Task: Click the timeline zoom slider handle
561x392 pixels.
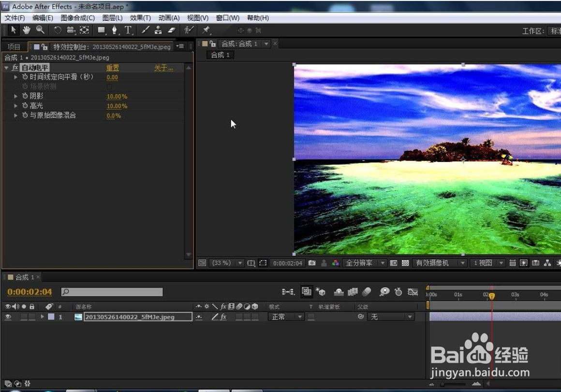Action: pos(443,384)
